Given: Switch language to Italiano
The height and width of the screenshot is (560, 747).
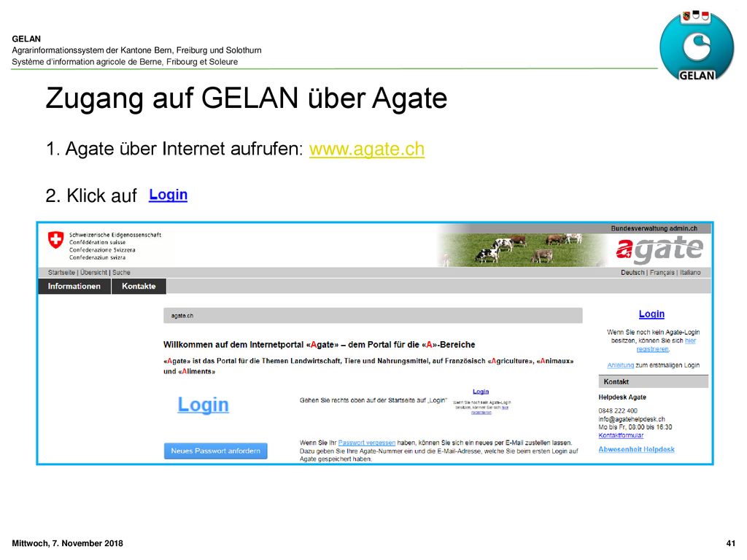Looking at the screenshot, I should click(x=690, y=273).
